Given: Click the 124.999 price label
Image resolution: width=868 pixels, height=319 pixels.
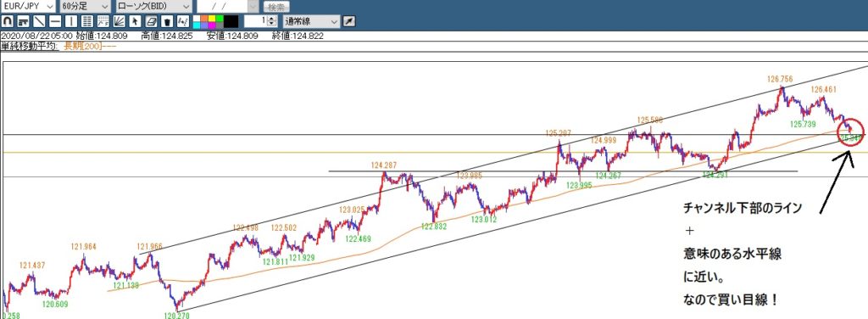Looking at the screenshot, I should (x=604, y=140).
